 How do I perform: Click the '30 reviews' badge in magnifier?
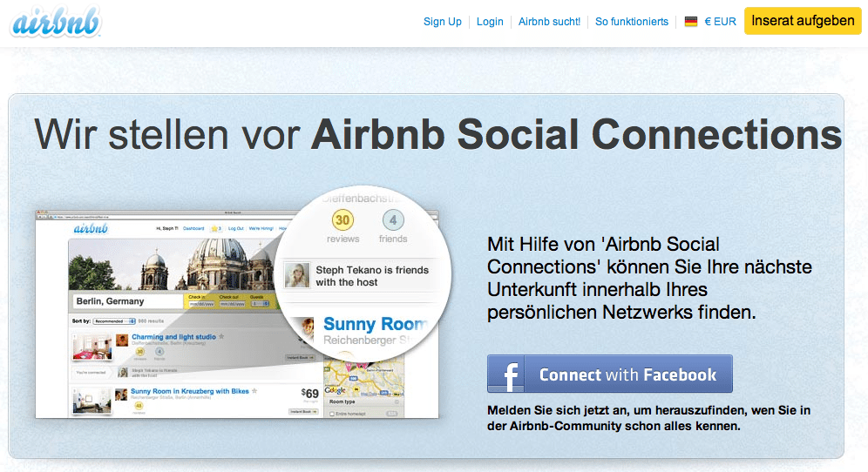(342, 226)
